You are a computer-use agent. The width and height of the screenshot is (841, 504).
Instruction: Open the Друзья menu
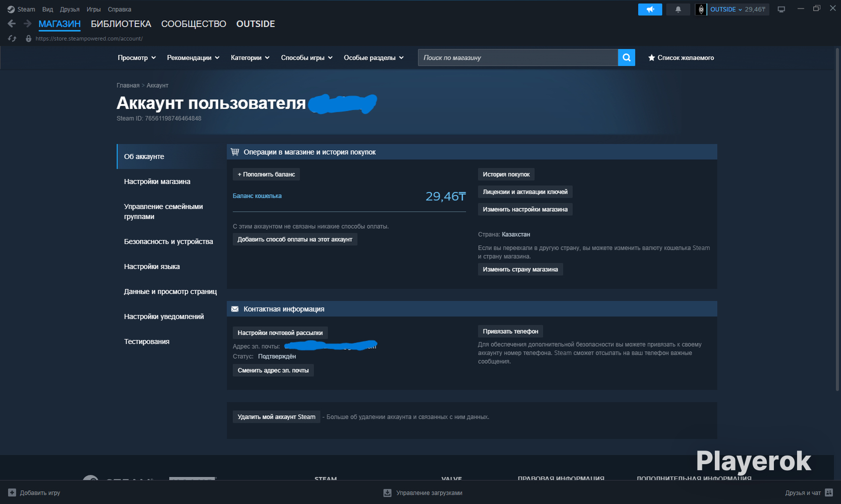click(x=70, y=9)
